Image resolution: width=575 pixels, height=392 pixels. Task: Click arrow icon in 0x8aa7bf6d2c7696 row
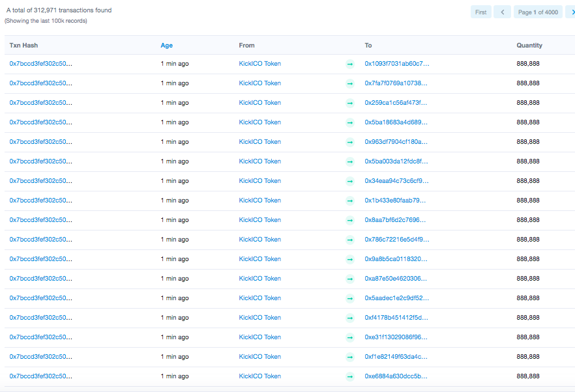point(350,220)
